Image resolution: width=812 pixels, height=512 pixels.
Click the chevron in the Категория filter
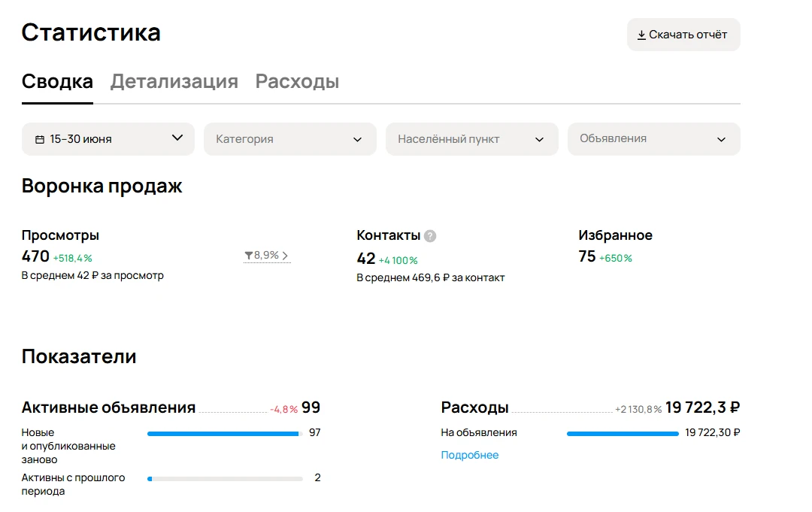357,139
